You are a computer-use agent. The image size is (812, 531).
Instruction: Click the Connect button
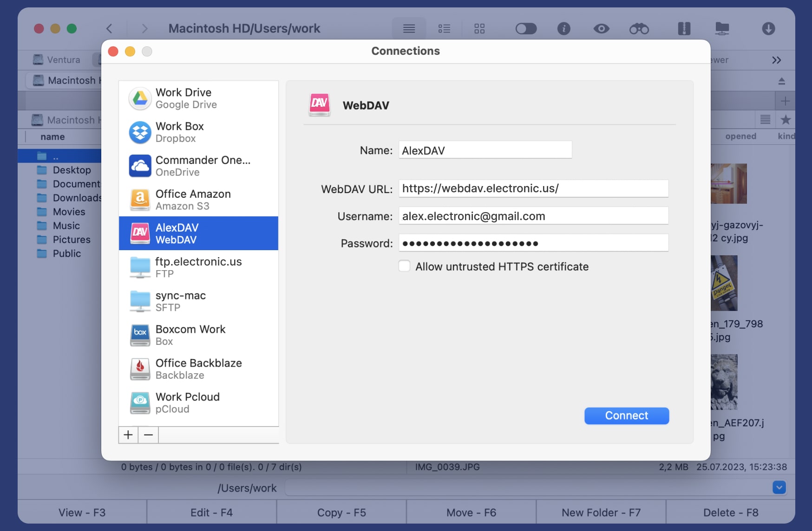click(x=626, y=415)
